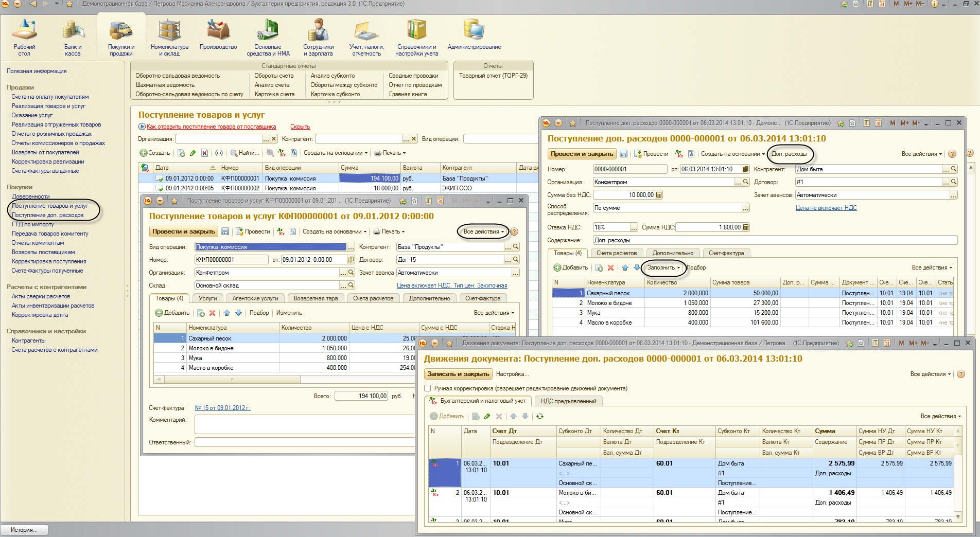This screenshot has width=980, height=537.
Task: Click the refresh icon in Движения документа toolbar
Action: point(539,416)
